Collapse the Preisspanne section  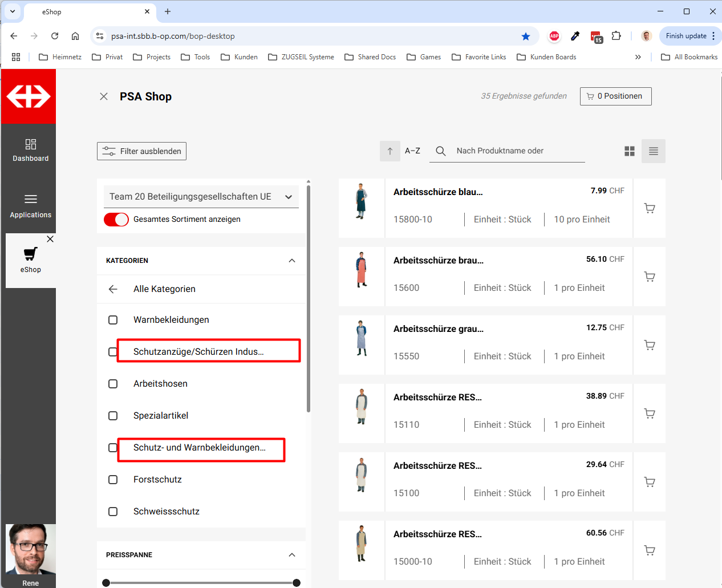(x=292, y=555)
